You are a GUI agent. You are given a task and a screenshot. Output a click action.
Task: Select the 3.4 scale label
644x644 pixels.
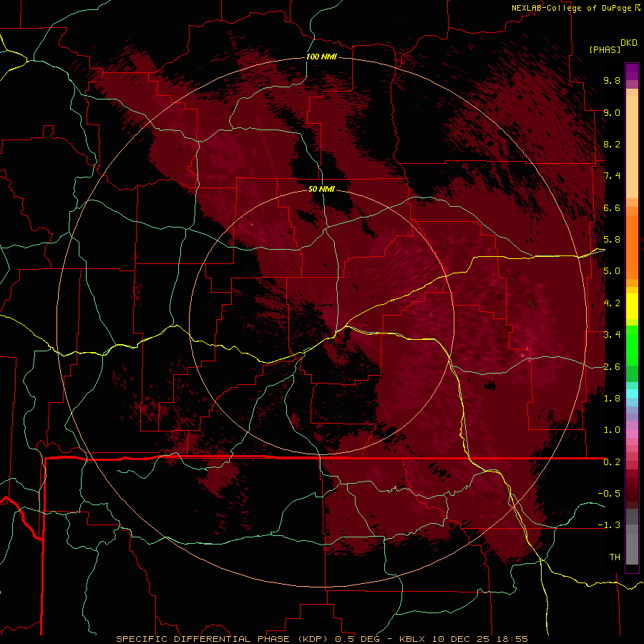612,335
